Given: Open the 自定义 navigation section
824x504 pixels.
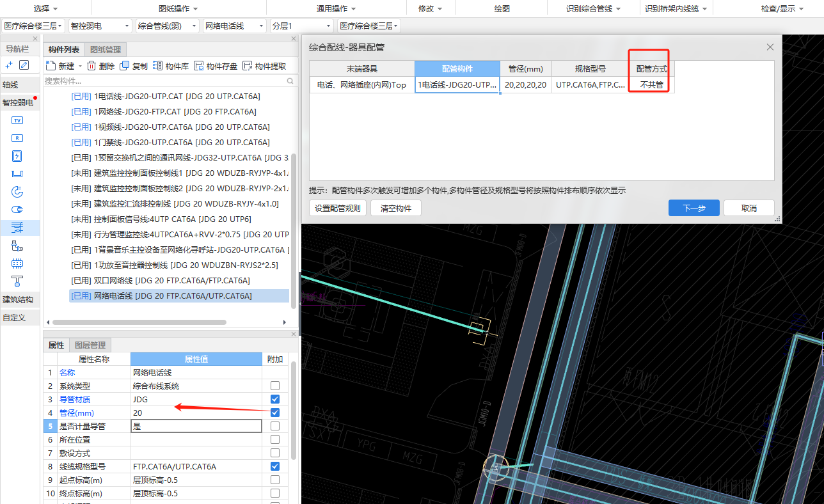Looking at the screenshot, I should coord(19,317).
